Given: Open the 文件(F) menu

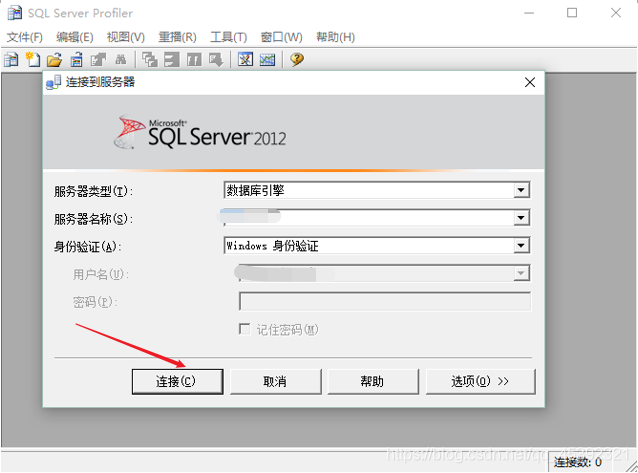Looking at the screenshot, I should click(x=25, y=37).
